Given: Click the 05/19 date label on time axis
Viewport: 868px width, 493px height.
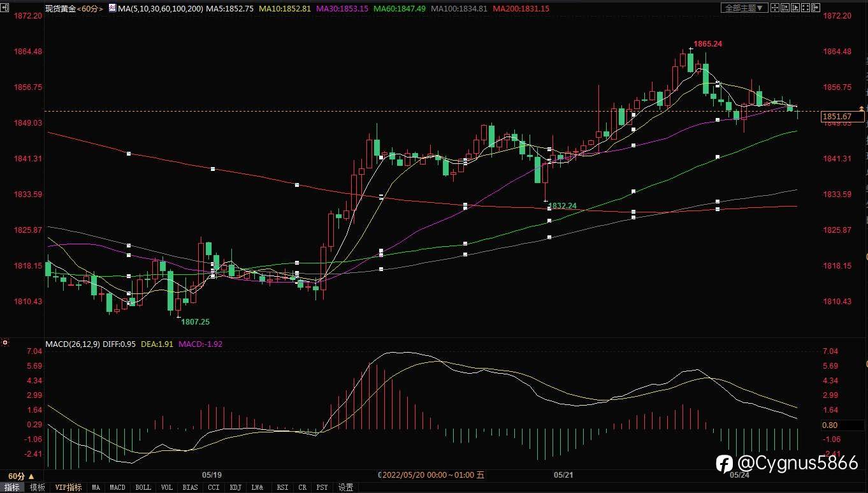Looking at the screenshot, I should click(x=212, y=475).
